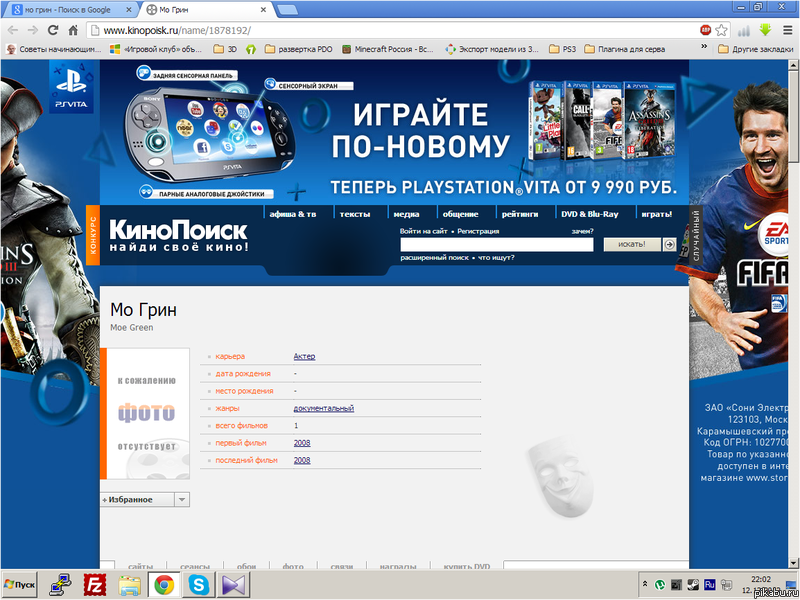Open the Steam tray icon
Screen dimensions: 800x600
(x=693, y=584)
